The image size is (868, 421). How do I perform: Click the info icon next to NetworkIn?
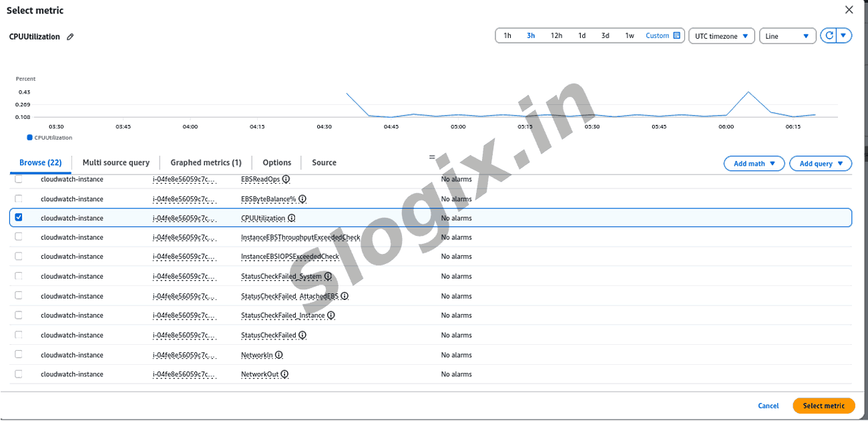pos(279,356)
